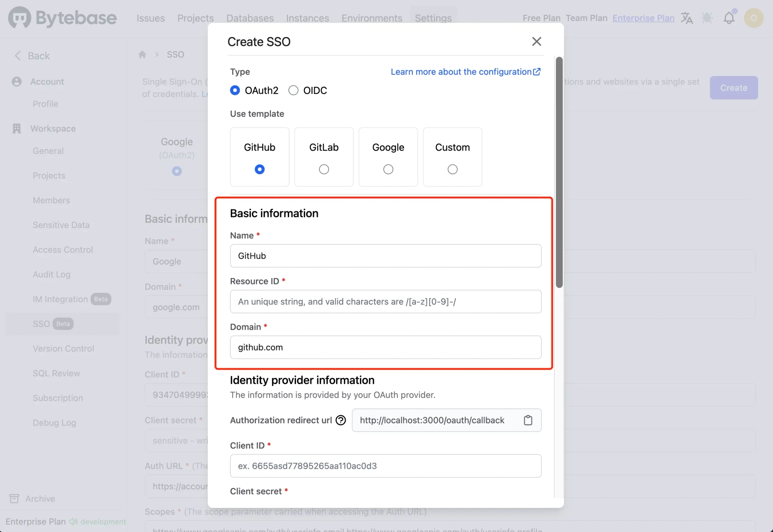
Task: Open Access Control in sidebar
Action: pyautogui.click(x=63, y=250)
